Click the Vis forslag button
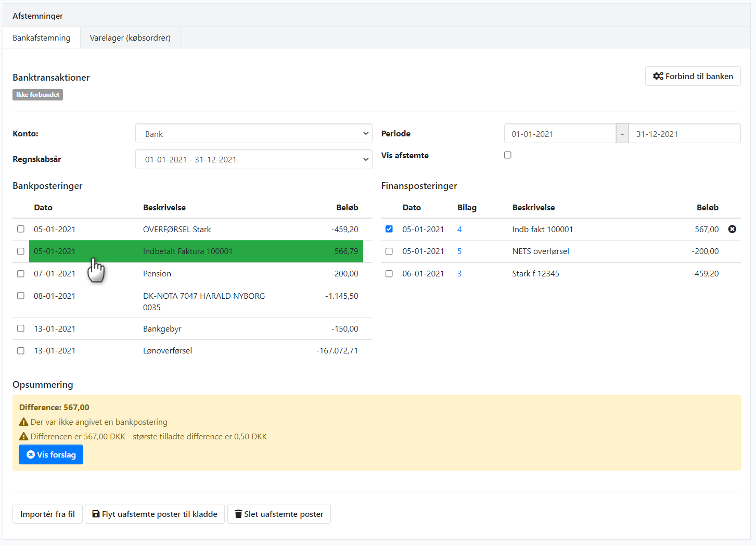The image size is (756, 545). pos(51,454)
